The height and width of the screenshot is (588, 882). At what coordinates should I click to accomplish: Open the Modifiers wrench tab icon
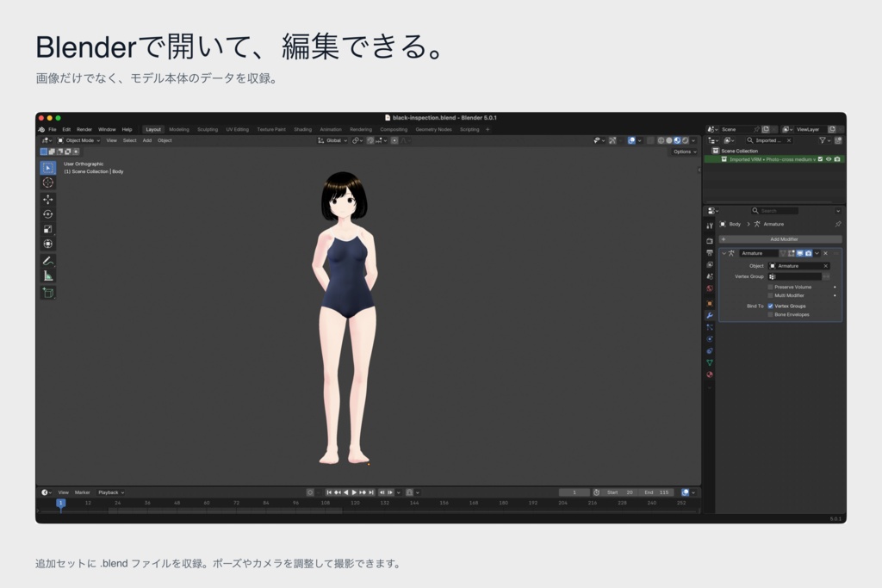[710, 315]
